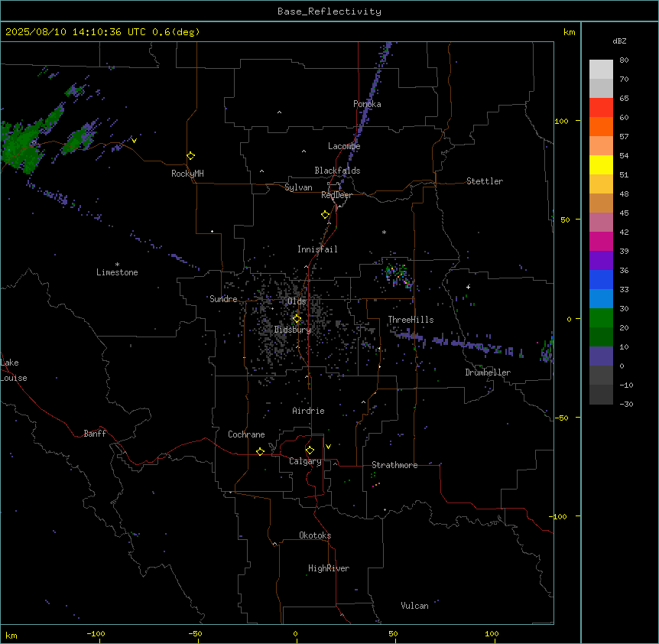Click the Limestone label

click(117, 272)
